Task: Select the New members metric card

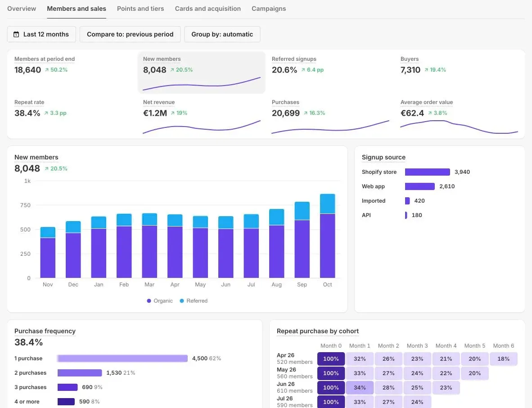Action: (202, 73)
